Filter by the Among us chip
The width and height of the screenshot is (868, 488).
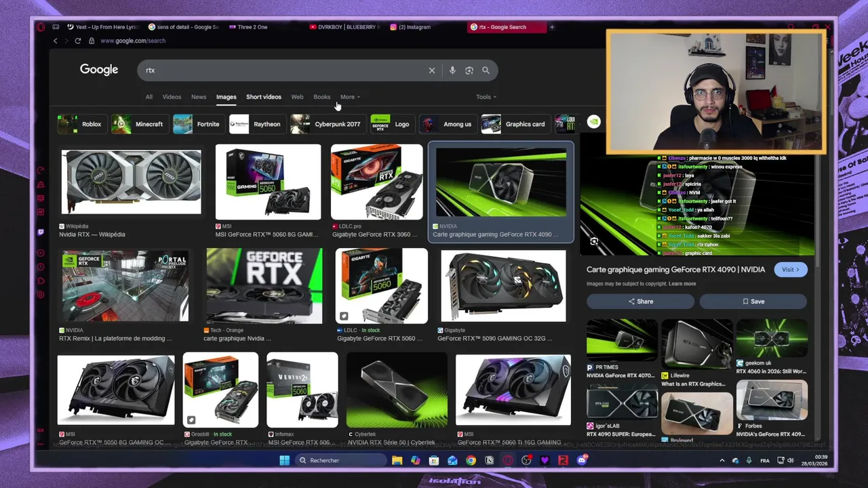pos(447,124)
